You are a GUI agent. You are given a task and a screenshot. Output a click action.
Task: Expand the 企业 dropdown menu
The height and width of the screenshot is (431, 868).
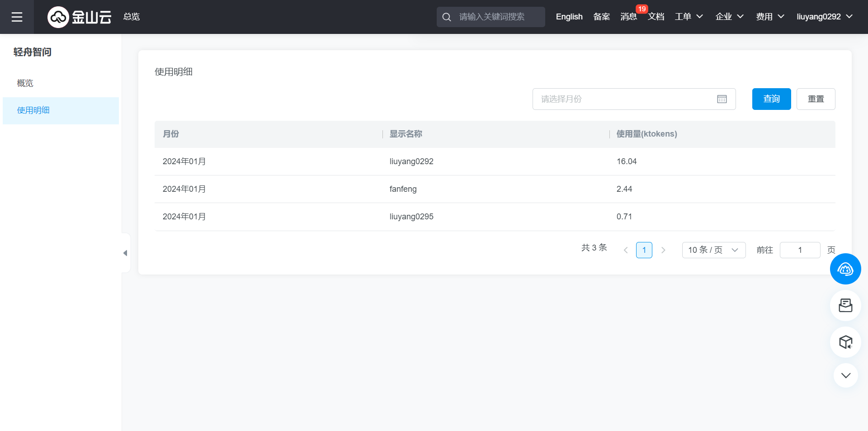click(x=729, y=17)
